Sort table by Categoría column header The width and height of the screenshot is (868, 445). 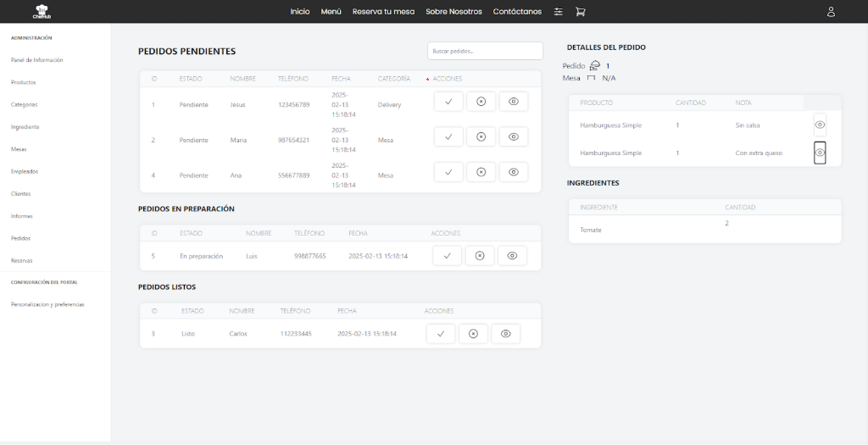[394, 79]
